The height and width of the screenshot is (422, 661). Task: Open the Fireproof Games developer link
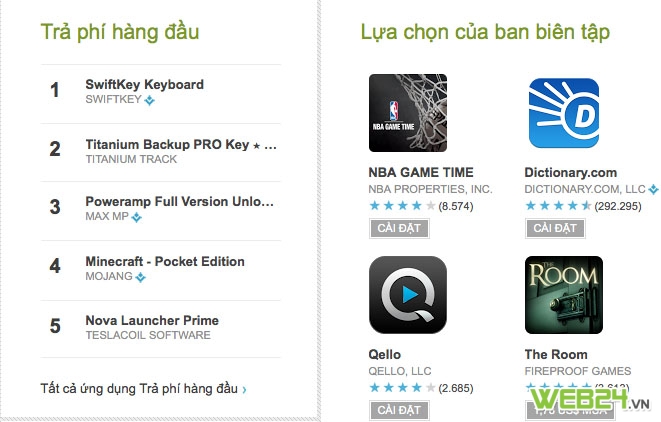tap(578, 371)
